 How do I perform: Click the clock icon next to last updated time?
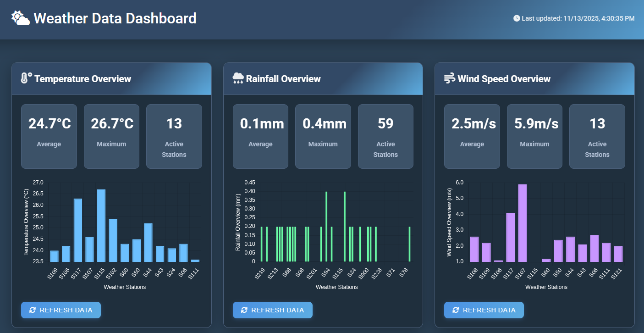tap(517, 18)
